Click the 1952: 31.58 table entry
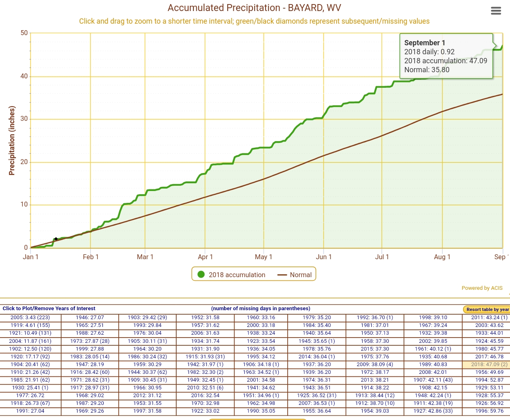Image resolution: width=510 pixels, height=420 pixels. [205, 318]
